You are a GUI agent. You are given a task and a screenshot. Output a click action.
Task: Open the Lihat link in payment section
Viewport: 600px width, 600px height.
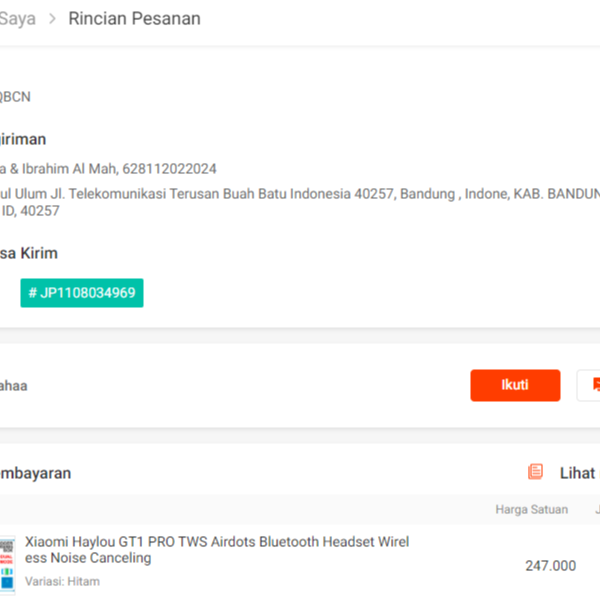click(578, 473)
